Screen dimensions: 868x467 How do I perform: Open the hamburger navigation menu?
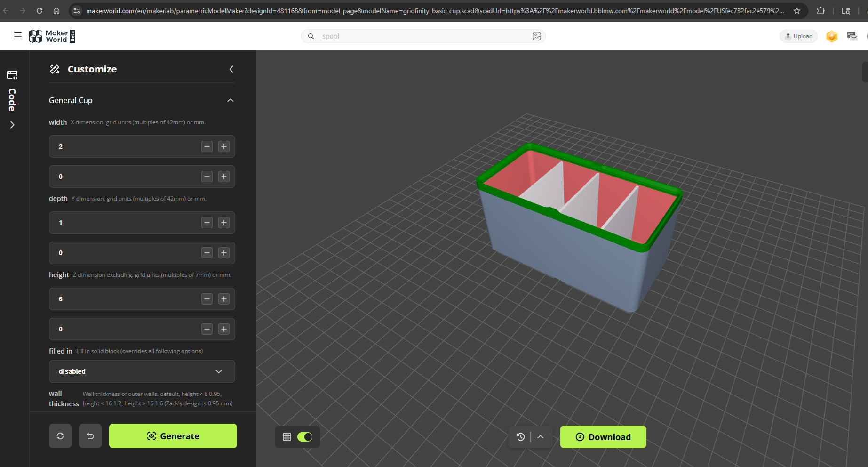coord(18,36)
